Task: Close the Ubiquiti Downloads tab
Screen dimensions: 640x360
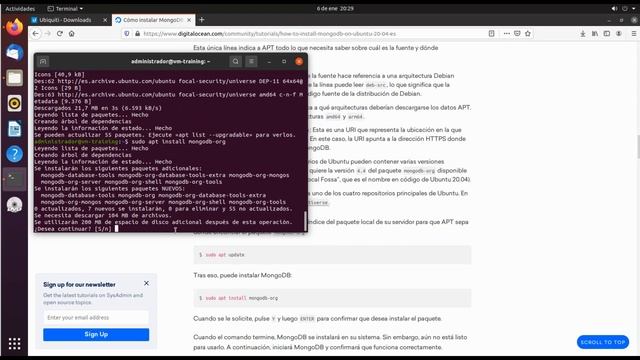Action: [105, 20]
